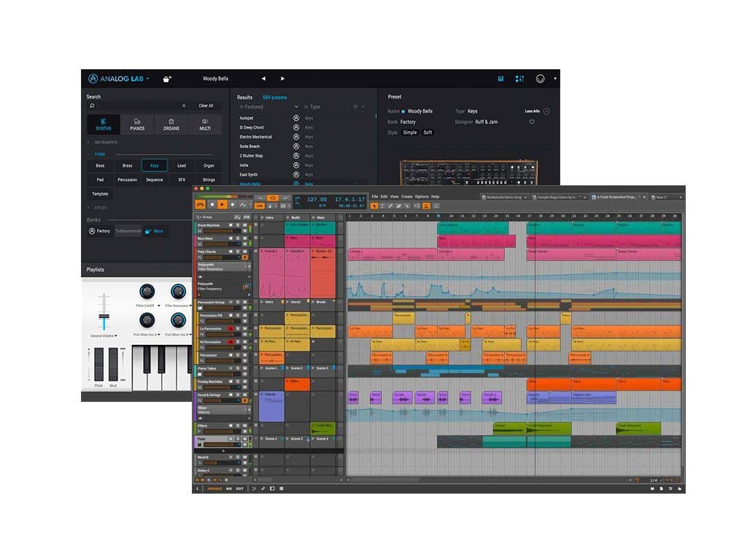
Task: Click the orange follow playback toolbar icon
Action: [x=426, y=206]
